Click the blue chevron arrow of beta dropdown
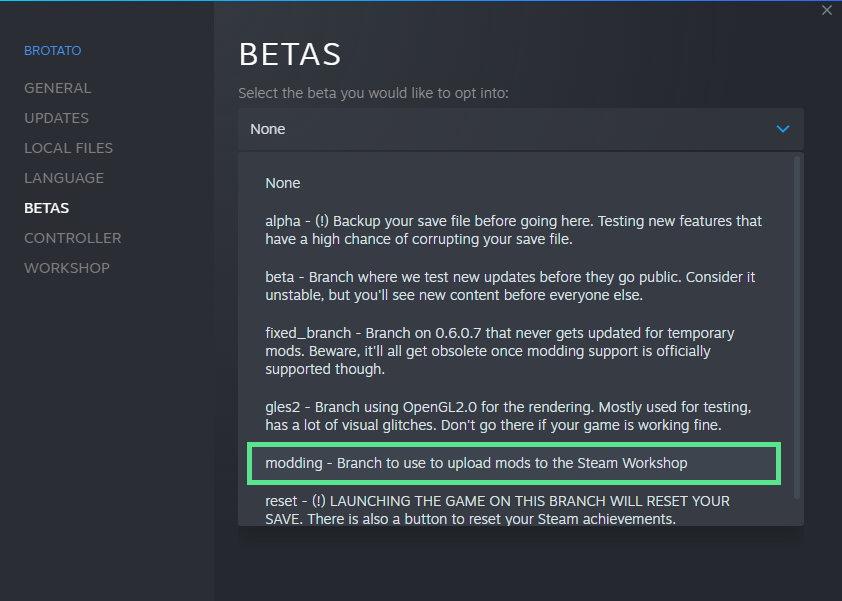The height and width of the screenshot is (601, 842). point(783,129)
